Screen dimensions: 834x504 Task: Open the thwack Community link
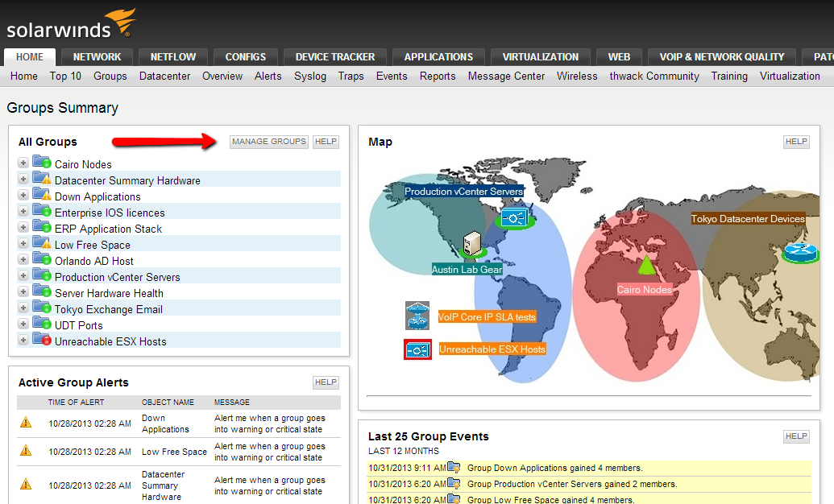tap(654, 76)
